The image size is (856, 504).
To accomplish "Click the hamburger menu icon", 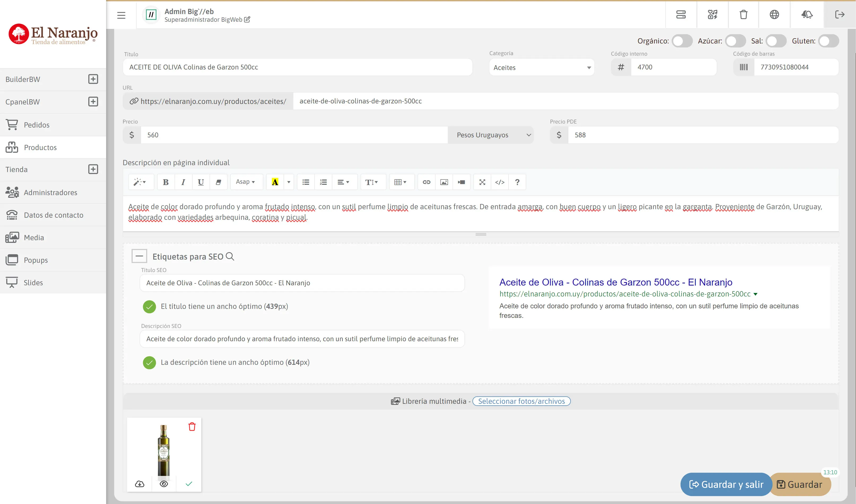I will click(121, 15).
